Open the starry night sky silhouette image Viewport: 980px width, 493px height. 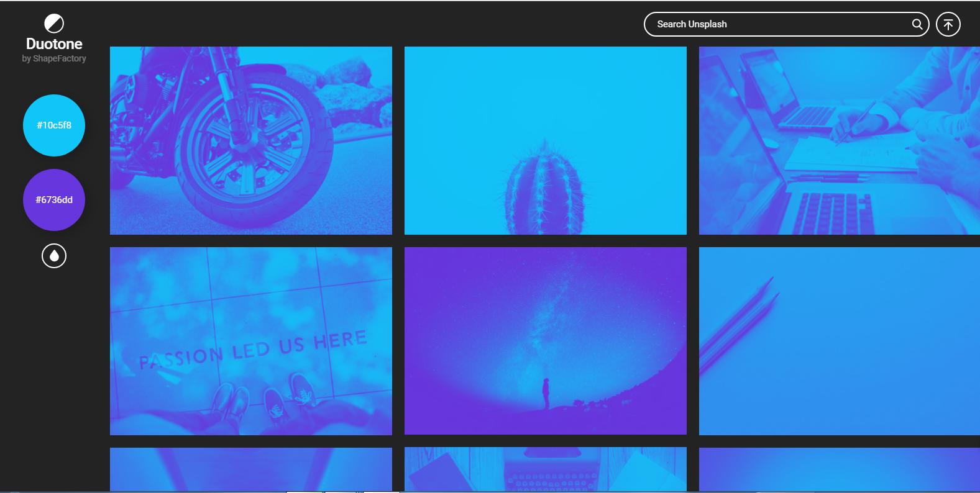click(546, 341)
